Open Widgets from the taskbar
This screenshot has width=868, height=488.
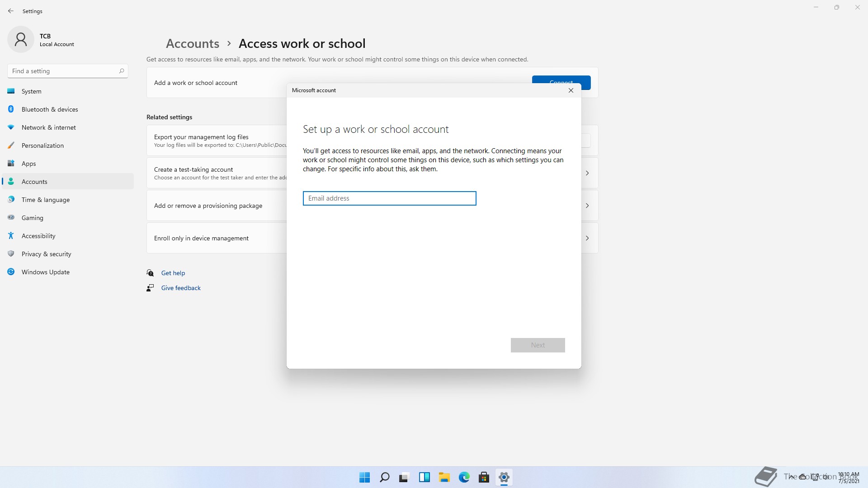[x=424, y=477]
